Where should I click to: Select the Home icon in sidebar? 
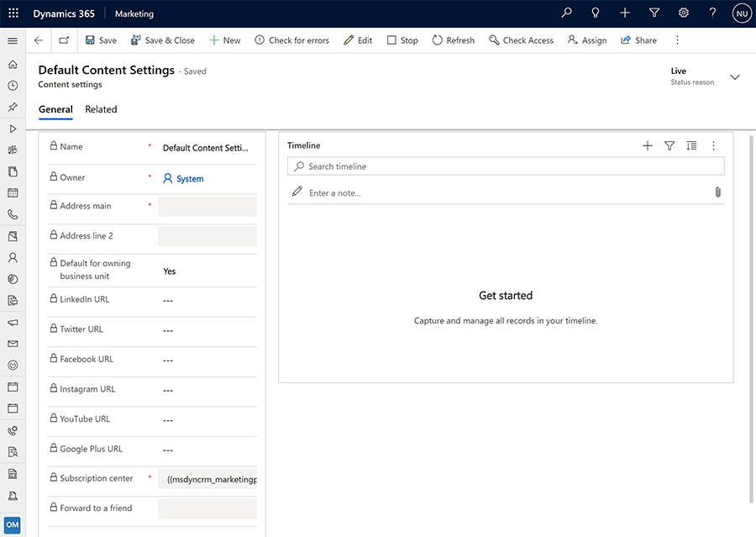[12, 63]
